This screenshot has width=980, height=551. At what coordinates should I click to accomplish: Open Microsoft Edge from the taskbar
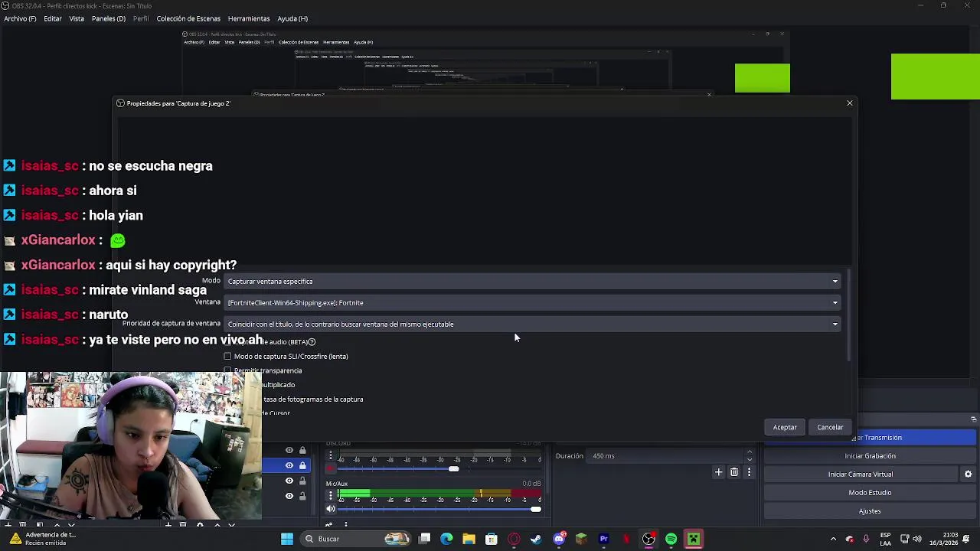tap(446, 540)
